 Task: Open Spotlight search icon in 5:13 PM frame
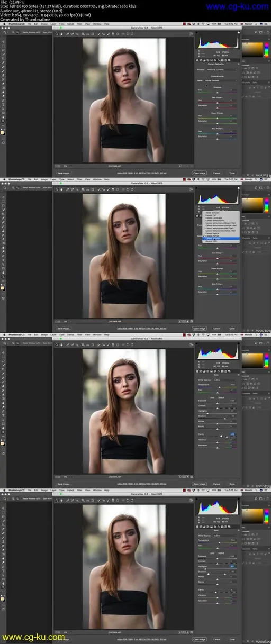pyautogui.click(x=256, y=179)
